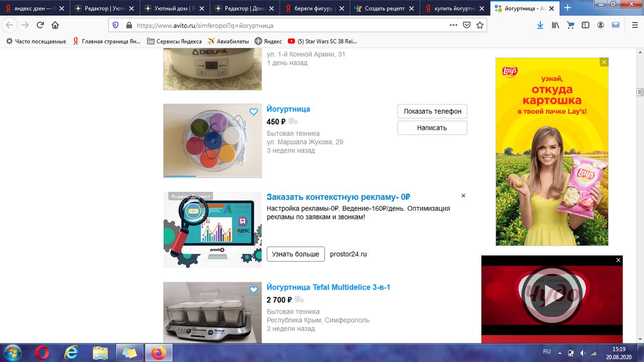Open the 'Авиабилеты' bookmark
Viewport: 644px width, 362px height.
[228, 41]
